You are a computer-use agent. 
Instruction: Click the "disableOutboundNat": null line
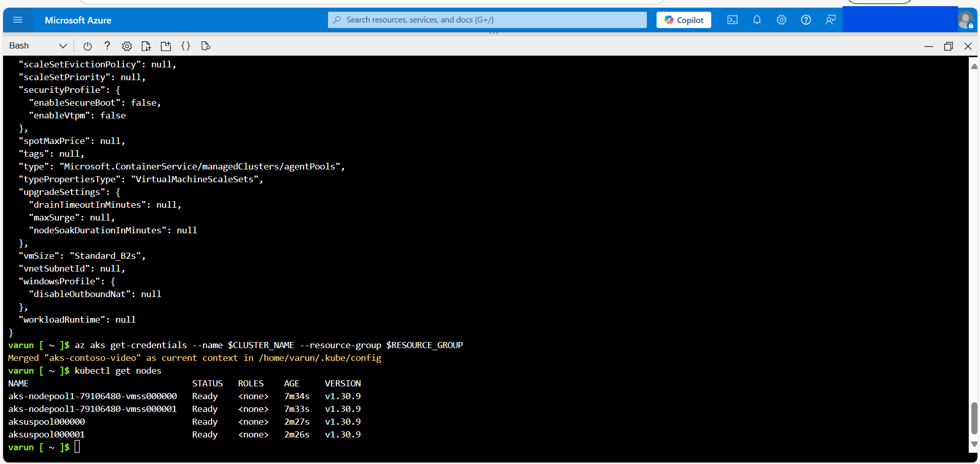pos(95,294)
